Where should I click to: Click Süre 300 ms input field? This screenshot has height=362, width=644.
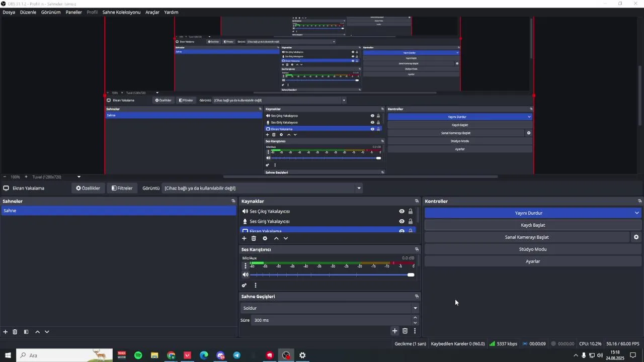pos(332,320)
